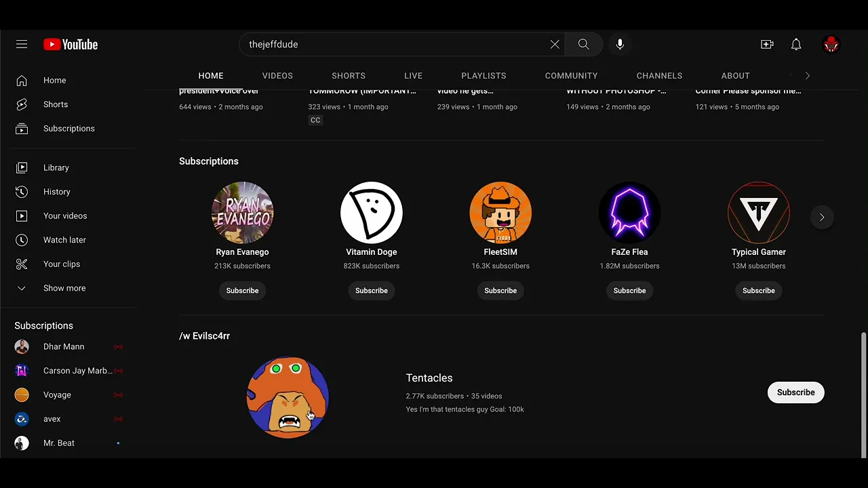Click the Watch later clock icon
868x488 pixels.
pos(22,240)
